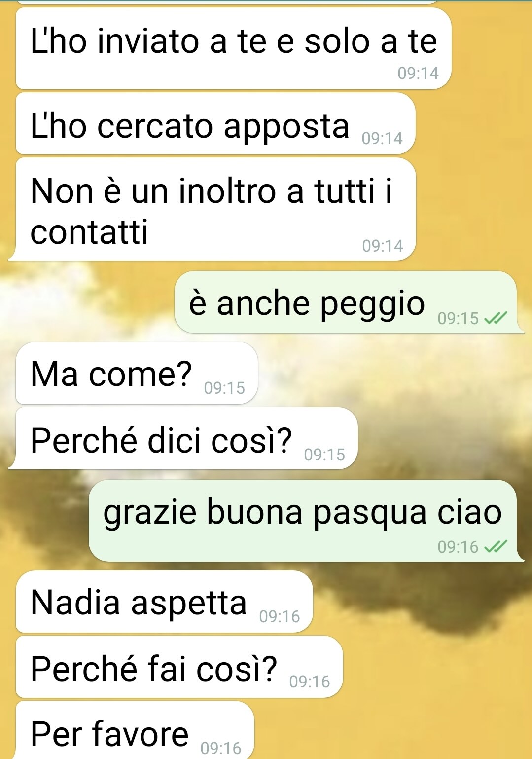Tap the message "L'ho inviato a te e solo a te"
The height and width of the screenshot is (759, 532).
coord(234,48)
